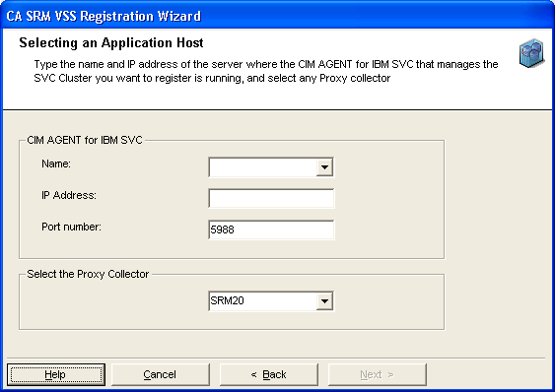Click the 'IP Address:' label
The width and height of the screenshot is (555, 392).
click(69, 195)
